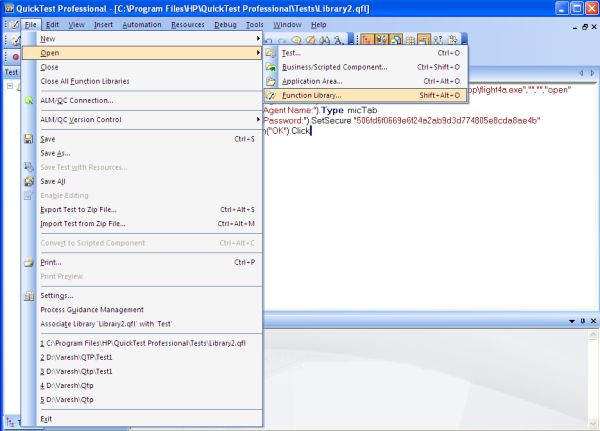
Task: Click the ALM/QC Connection green icon
Action: pyautogui.click(x=29, y=100)
